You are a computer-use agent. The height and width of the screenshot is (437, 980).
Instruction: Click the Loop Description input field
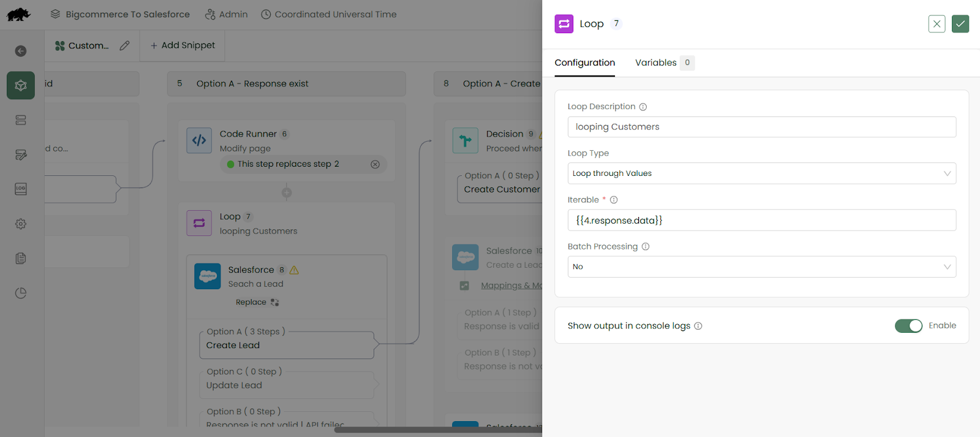pyautogui.click(x=762, y=127)
